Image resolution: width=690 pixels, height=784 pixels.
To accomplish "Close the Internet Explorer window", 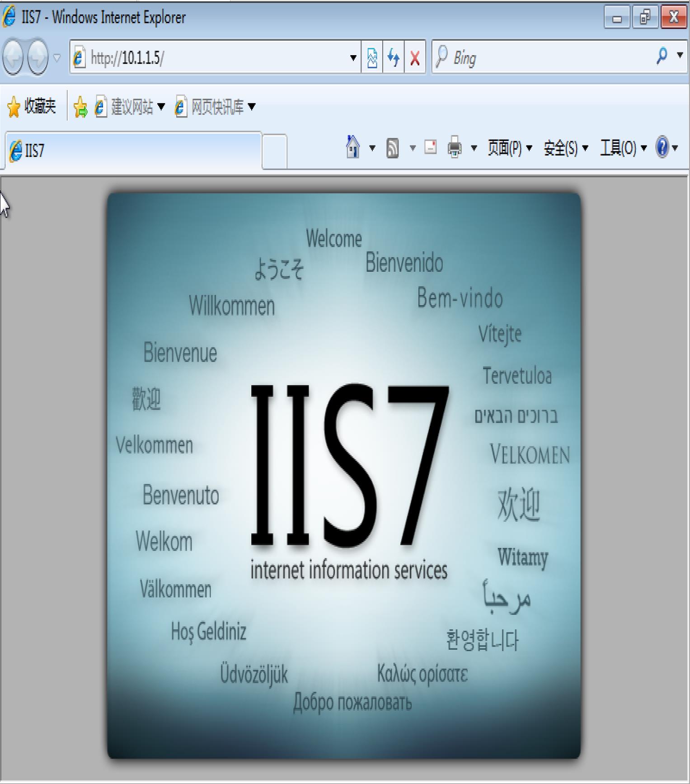I will coord(674,17).
